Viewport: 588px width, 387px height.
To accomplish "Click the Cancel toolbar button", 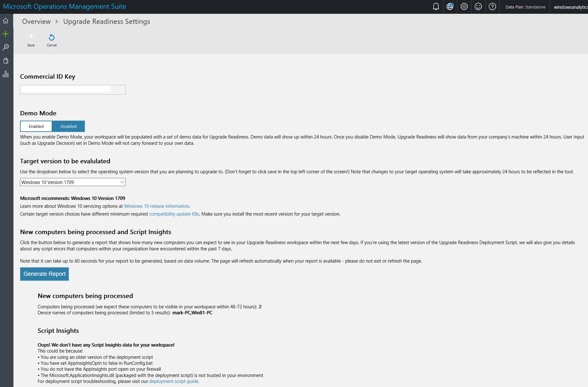I will point(52,40).
